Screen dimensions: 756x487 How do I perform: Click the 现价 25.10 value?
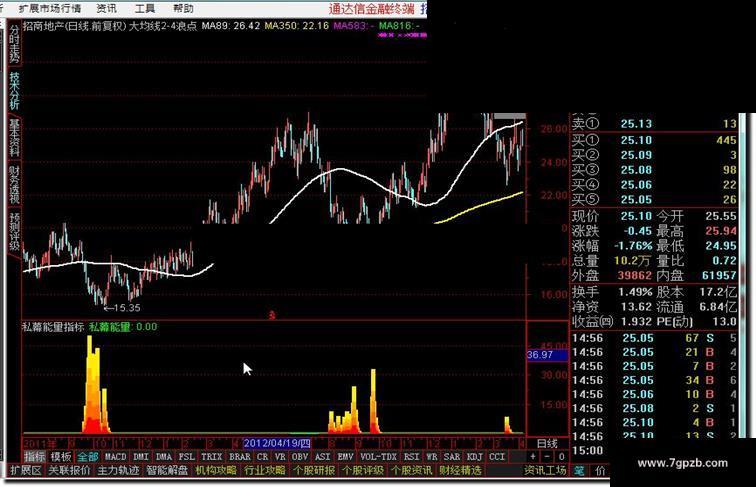[636, 216]
